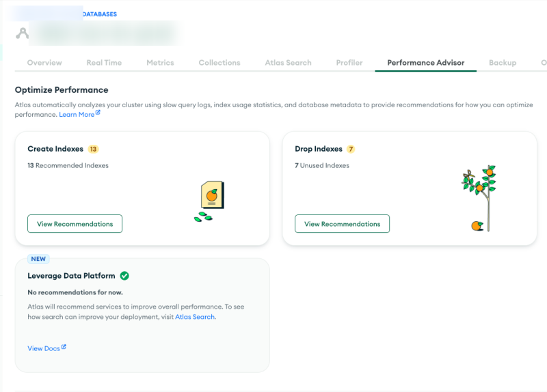Click the external link icon after View Docs
This screenshot has height=392, width=547.
pos(64,348)
